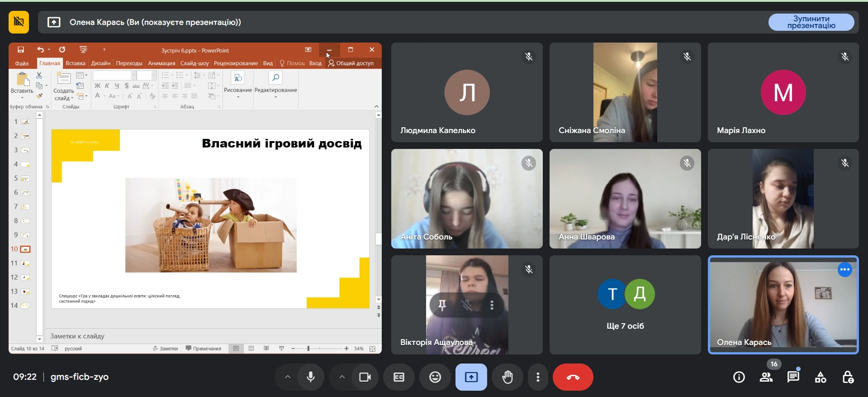This screenshot has height=397, width=868.
Task: Open the activities icon
Action: click(x=820, y=377)
